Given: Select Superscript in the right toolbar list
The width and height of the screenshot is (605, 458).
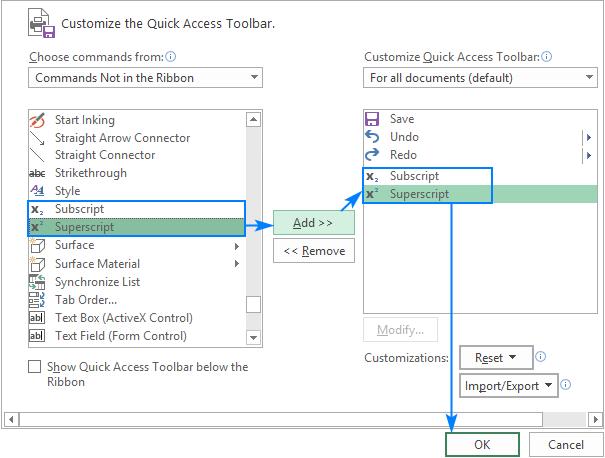Looking at the screenshot, I should [420, 194].
